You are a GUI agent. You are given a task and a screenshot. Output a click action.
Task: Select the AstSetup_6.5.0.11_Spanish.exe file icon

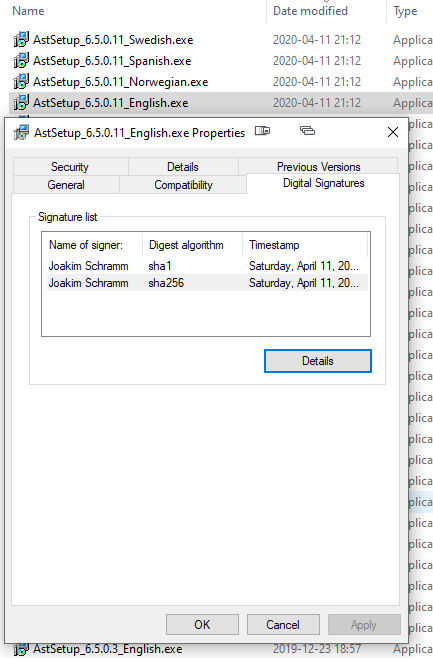[21, 60]
